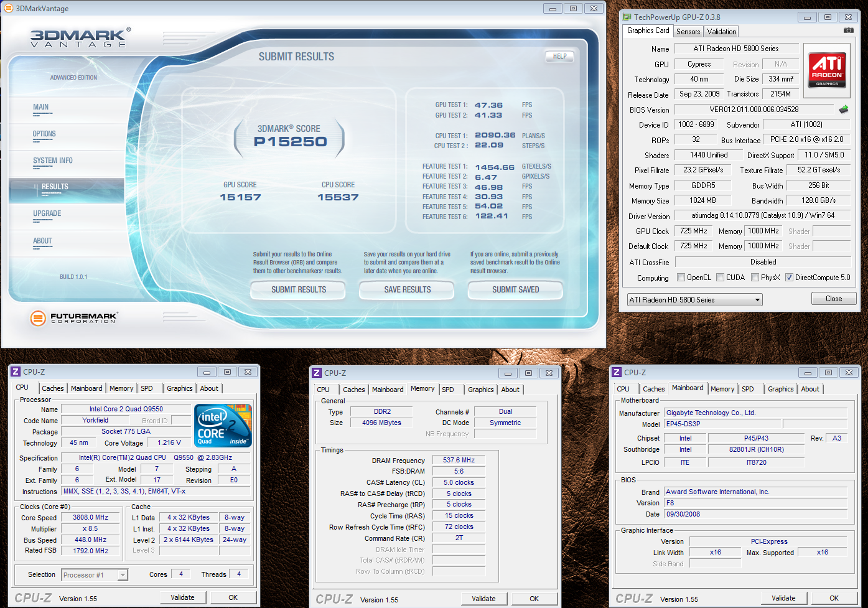The width and height of the screenshot is (868, 608).
Task: Click the GPU score value 15157
Action: pyautogui.click(x=240, y=197)
